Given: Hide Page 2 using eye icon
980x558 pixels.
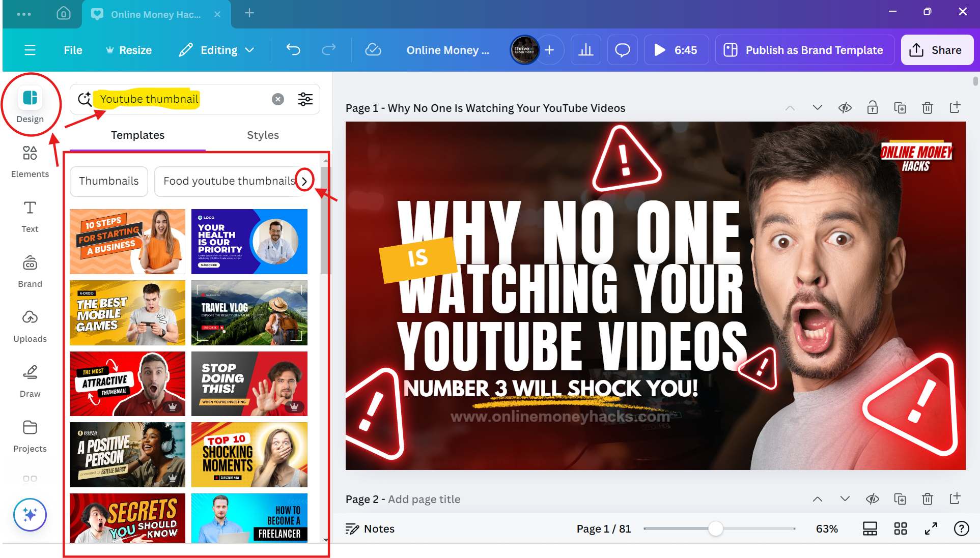Looking at the screenshot, I should [872, 499].
